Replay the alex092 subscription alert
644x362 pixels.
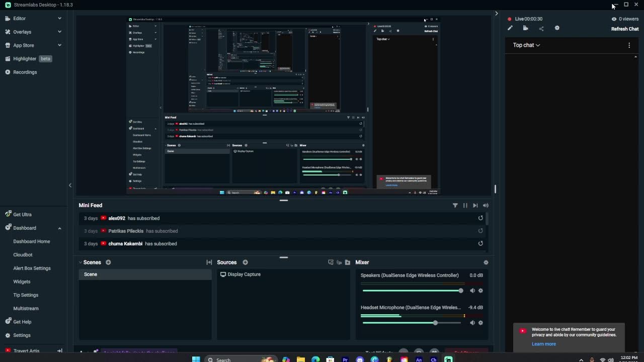(x=480, y=218)
